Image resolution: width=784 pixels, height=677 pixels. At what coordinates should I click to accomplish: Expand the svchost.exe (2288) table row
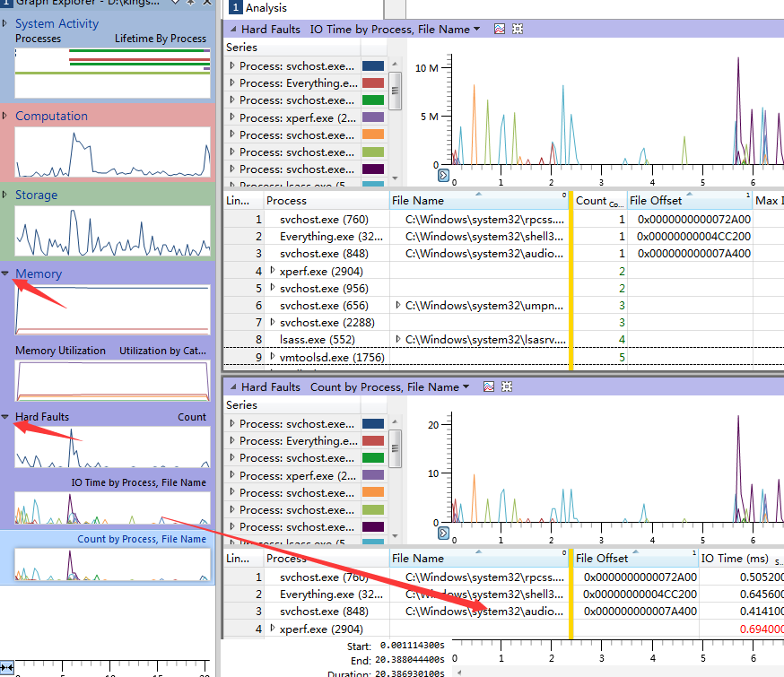pyautogui.click(x=273, y=322)
